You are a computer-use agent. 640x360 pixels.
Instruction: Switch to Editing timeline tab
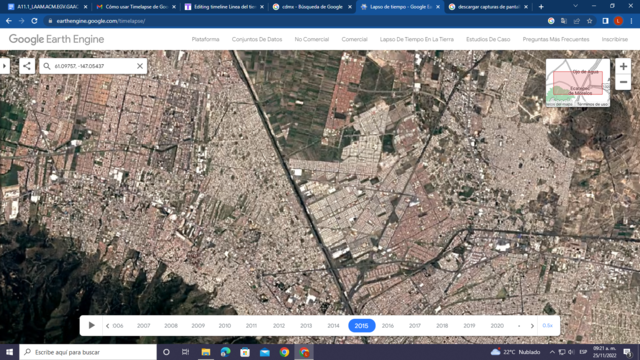224,7
